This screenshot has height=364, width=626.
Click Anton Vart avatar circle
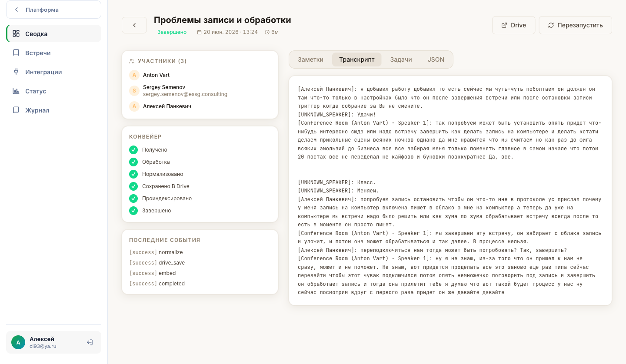(134, 75)
